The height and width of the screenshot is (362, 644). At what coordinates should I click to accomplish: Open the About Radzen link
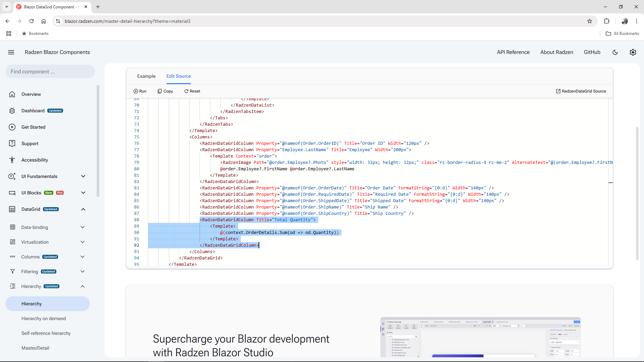[x=557, y=52]
